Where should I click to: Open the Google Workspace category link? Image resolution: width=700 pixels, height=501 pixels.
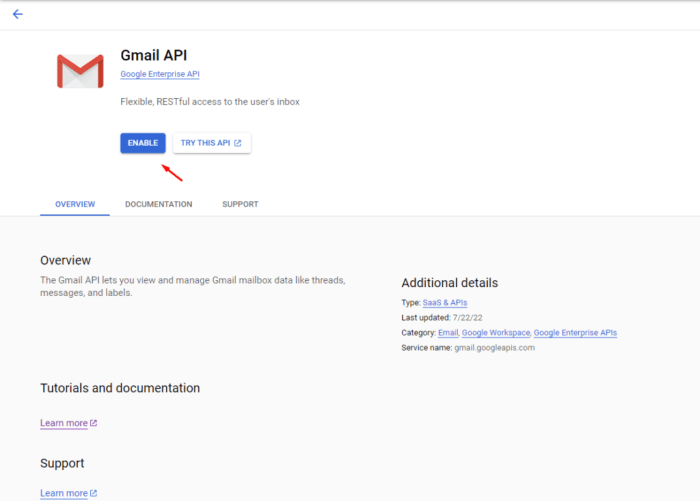coord(496,333)
